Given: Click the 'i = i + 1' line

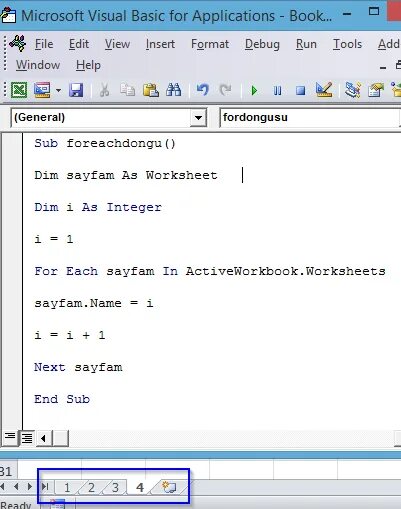Looking at the screenshot, I should (x=70, y=335).
